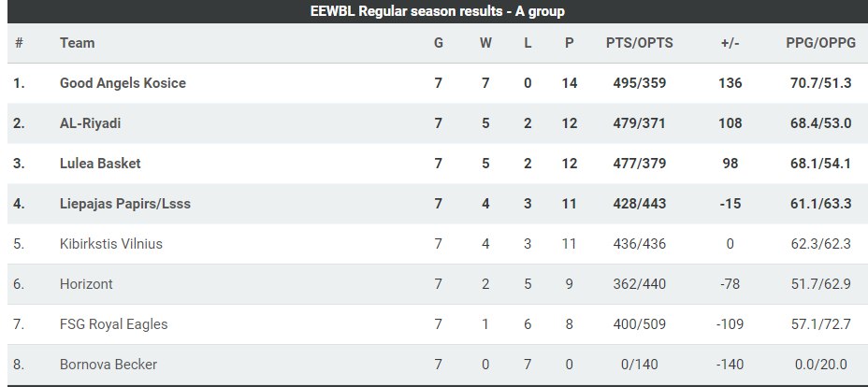Open FSG Royal Eagles team entry

point(113,324)
